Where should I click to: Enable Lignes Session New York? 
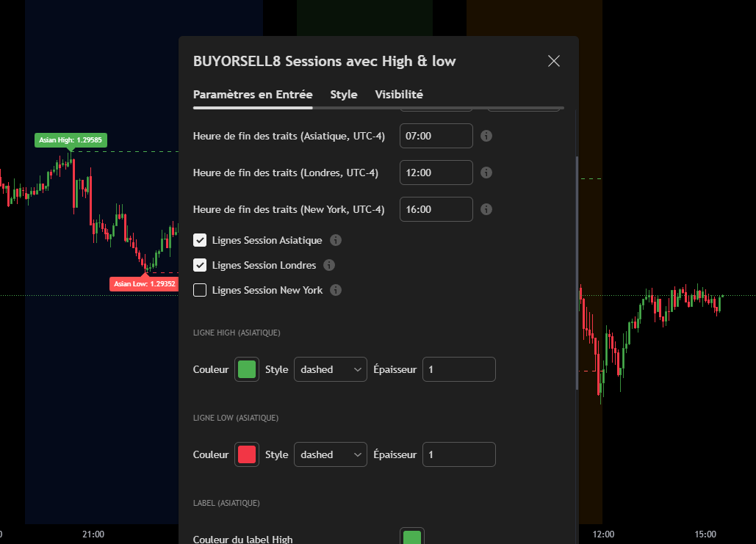pyautogui.click(x=200, y=290)
